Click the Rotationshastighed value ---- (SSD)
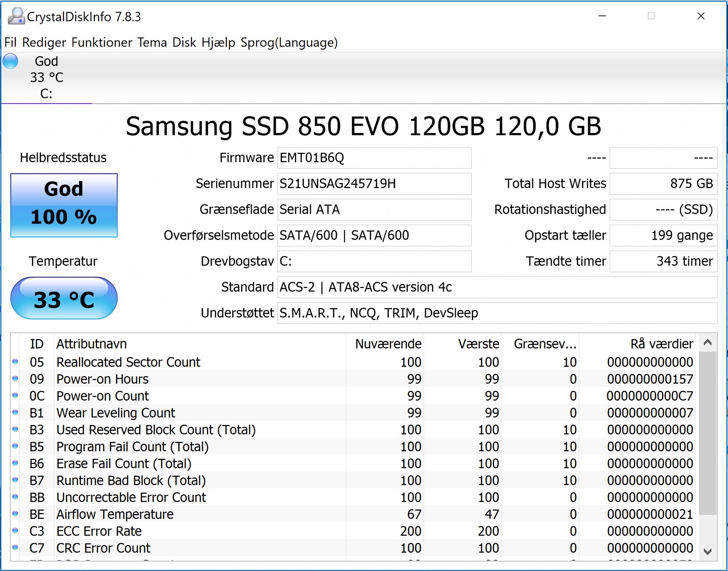This screenshot has width=728, height=571. click(664, 210)
